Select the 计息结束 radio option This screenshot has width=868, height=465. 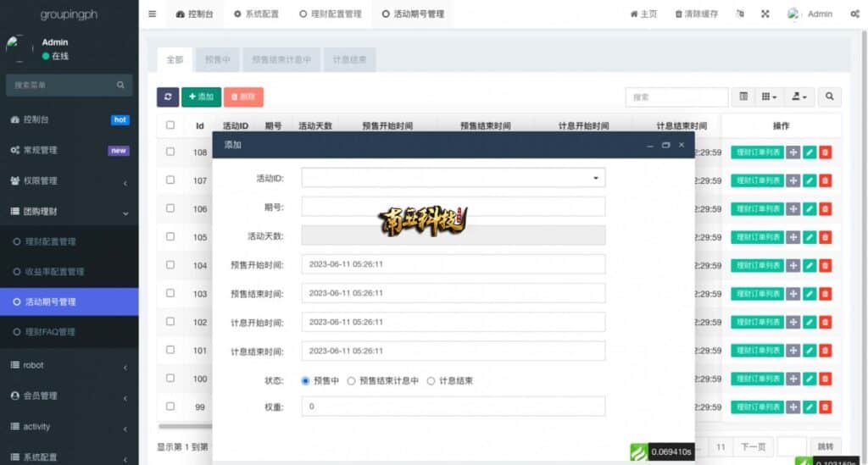[431, 381]
